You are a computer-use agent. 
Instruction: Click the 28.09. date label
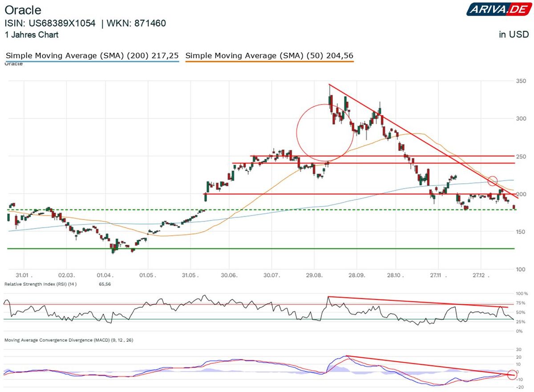pyautogui.click(x=357, y=275)
